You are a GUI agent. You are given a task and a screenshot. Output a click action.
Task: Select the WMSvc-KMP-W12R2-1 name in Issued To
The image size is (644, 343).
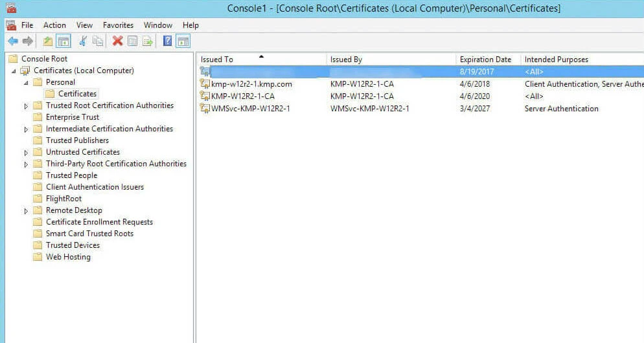(251, 109)
